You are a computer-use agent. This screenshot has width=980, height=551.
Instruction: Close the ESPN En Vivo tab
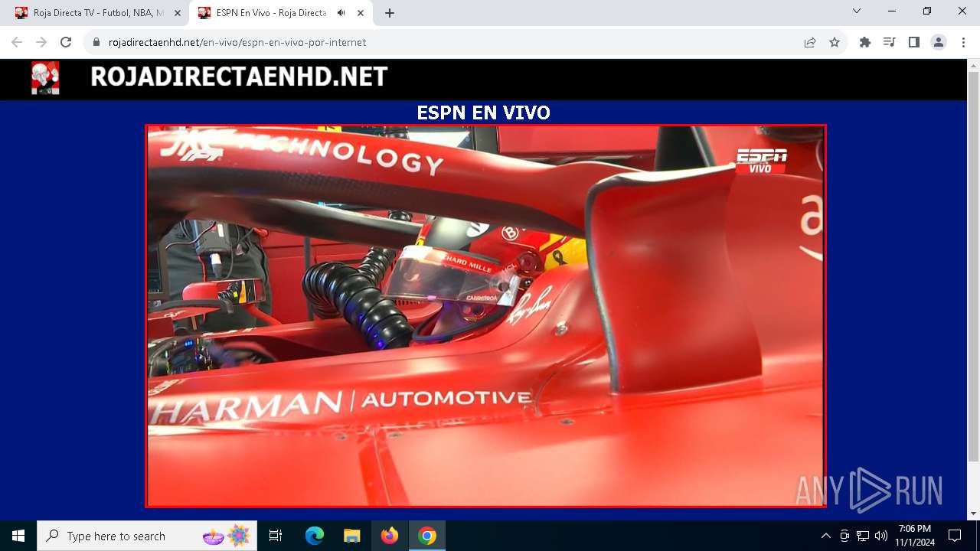point(360,13)
